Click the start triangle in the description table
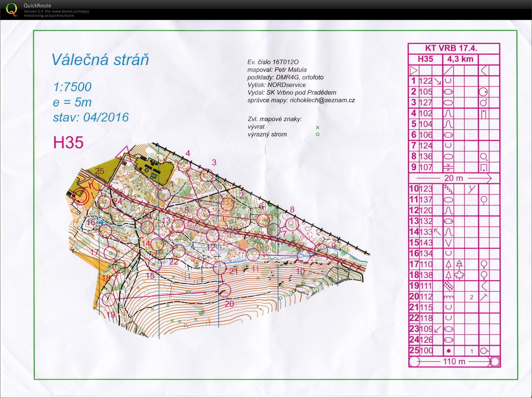532x398 pixels. click(x=413, y=70)
